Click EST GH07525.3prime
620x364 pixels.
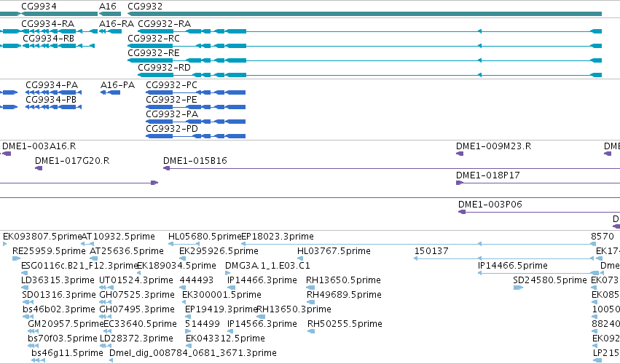[x=137, y=295]
